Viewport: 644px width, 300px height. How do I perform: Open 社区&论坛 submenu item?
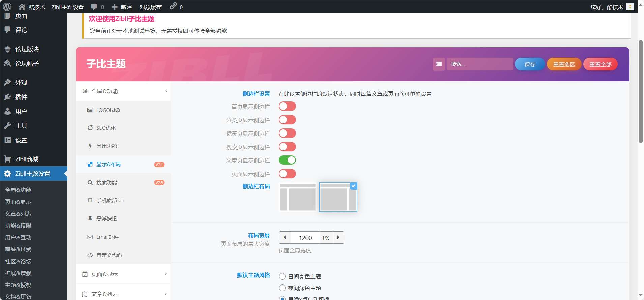click(x=18, y=262)
